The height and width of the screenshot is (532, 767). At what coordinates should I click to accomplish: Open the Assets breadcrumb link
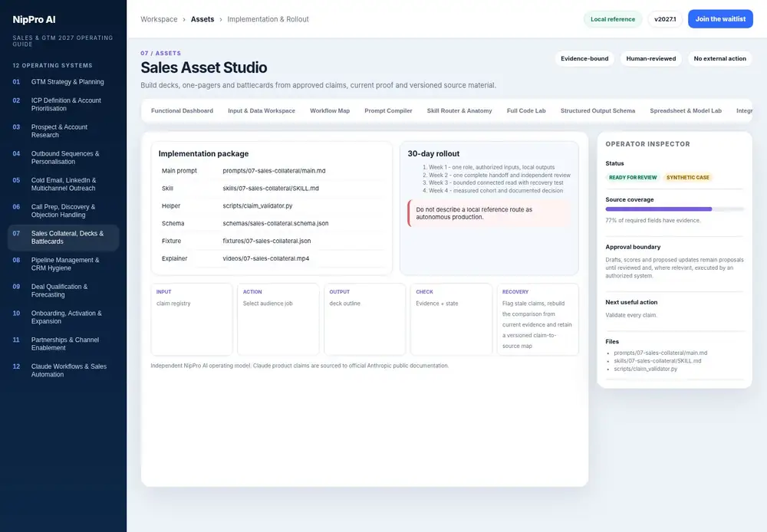coord(202,19)
